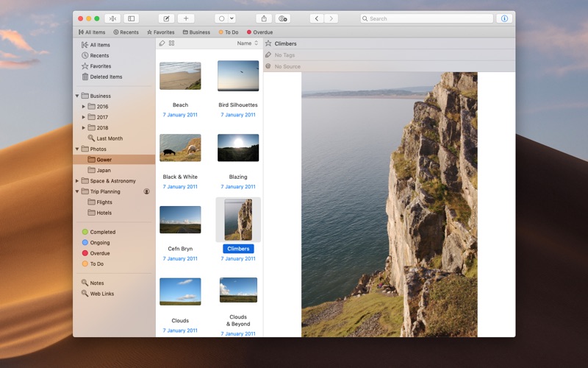The width and height of the screenshot is (588, 368).
Task: Expand the 2016 folder
Action: [x=84, y=107]
